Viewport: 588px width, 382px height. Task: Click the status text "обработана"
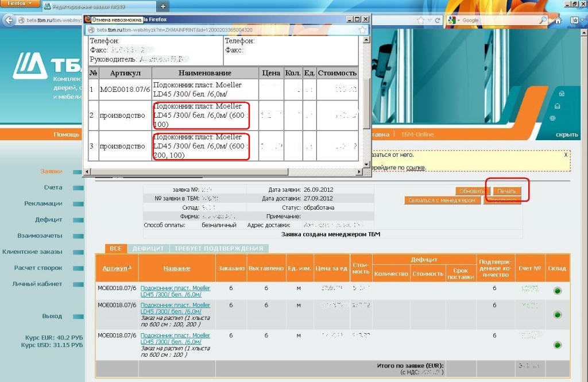[319, 207]
